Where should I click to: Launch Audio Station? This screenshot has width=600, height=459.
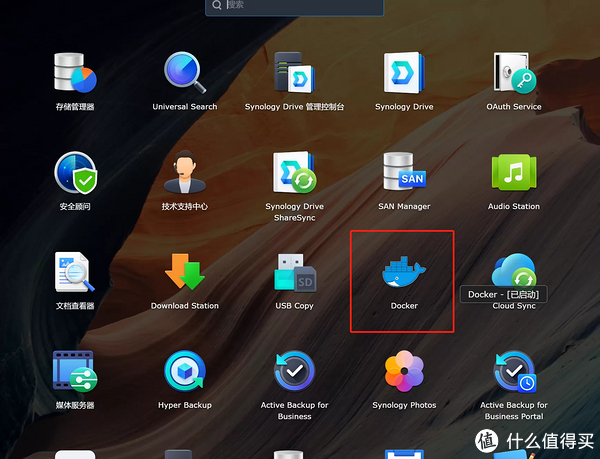click(x=514, y=172)
